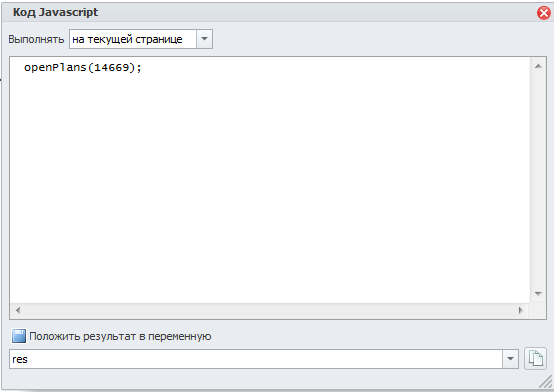The height and width of the screenshot is (392, 554).
Task: Click the 'Положить результат в переменную' label
Action: click(x=120, y=336)
